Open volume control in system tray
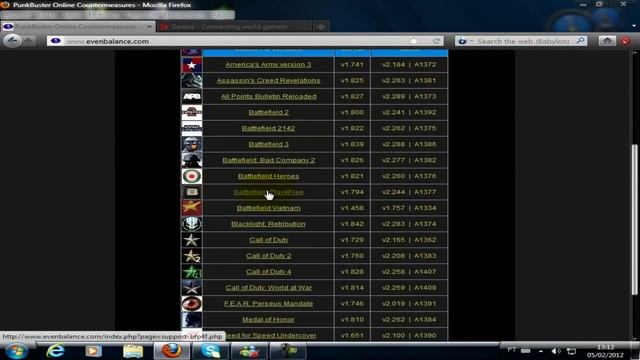 (x=555, y=351)
